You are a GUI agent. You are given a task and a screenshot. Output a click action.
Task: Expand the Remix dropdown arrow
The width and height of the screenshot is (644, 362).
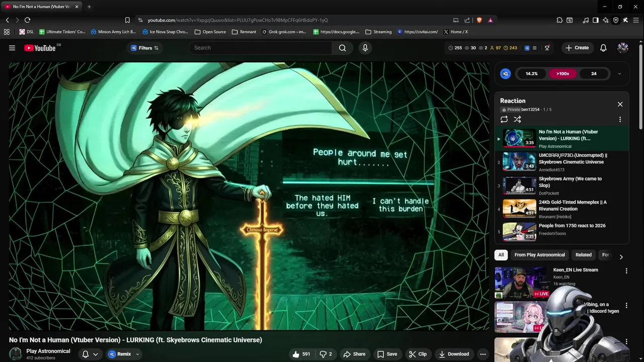coord(137,354)
